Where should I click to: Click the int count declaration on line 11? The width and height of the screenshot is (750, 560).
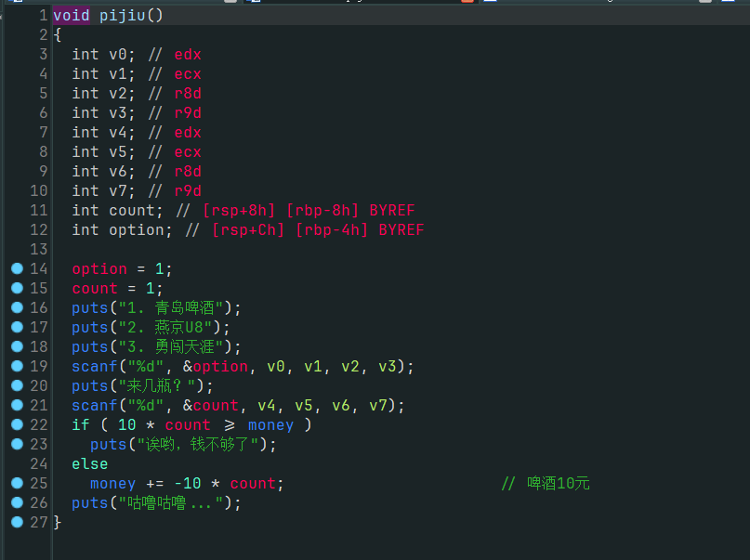tap(117, 211)
